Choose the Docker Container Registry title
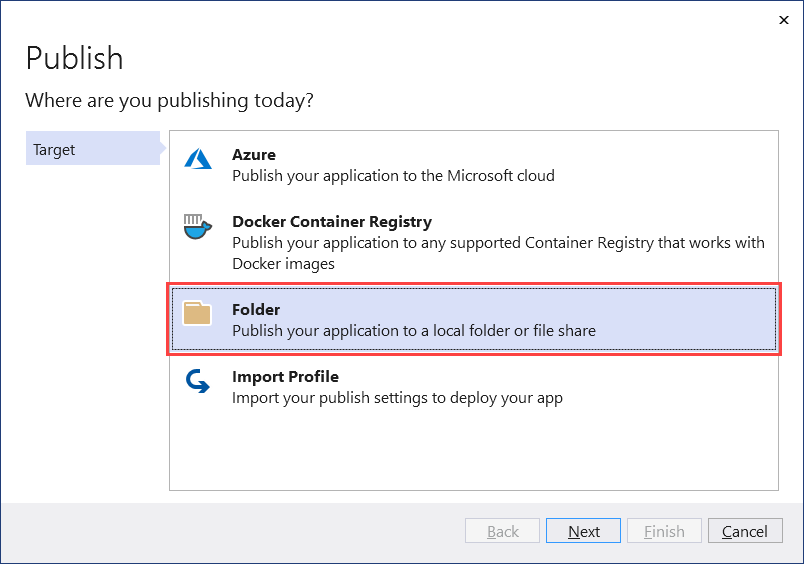Image resolution: width=805 pixels, height=564 pixels. (331, 222)
